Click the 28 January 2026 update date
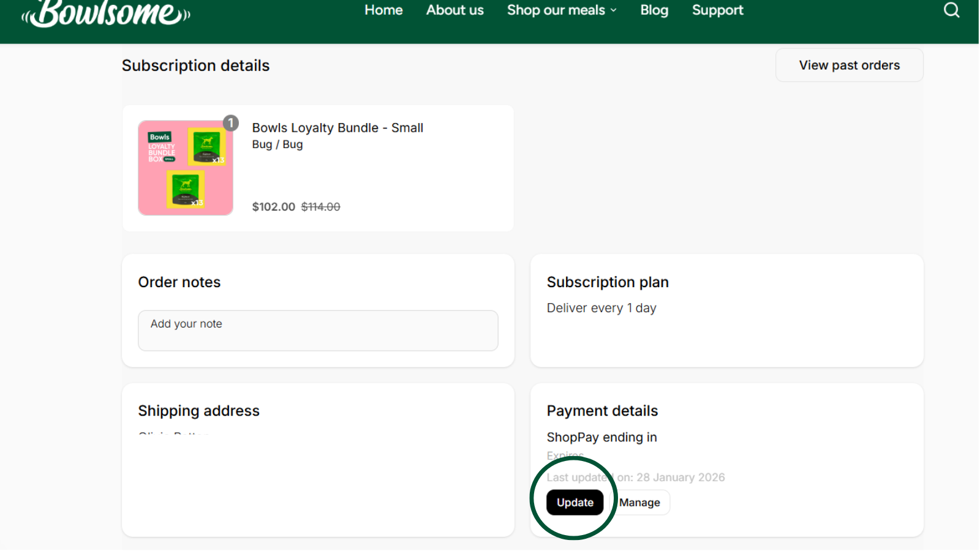Image resolution: width=980 pixels, height=551 pixels. click(680, 478)
